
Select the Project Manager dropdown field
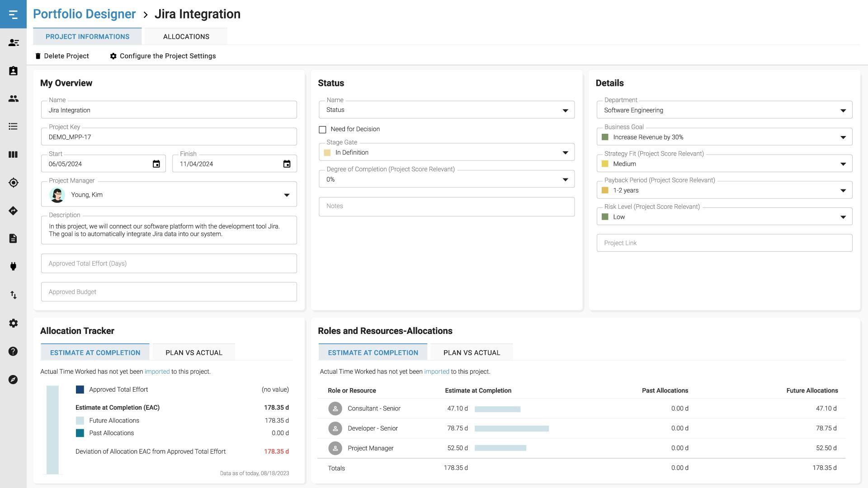pos(169,195)
